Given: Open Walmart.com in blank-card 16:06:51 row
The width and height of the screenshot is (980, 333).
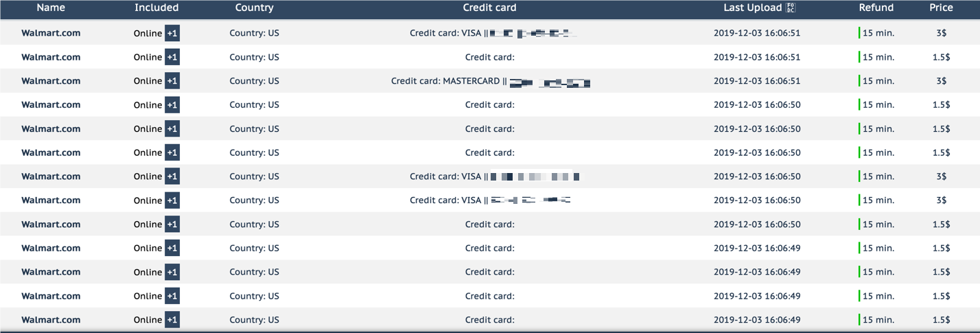Looking at the screenshot, I should pos(51,57).
